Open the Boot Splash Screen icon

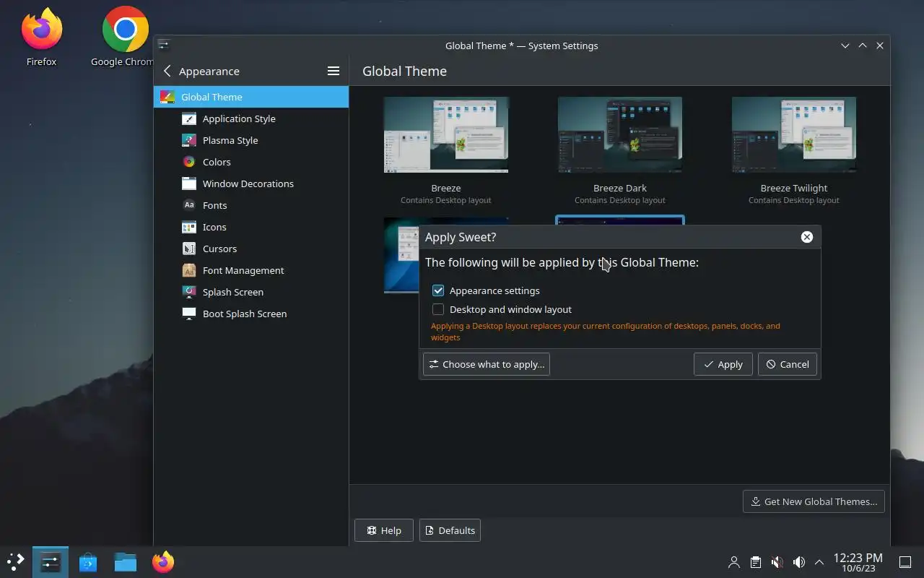tap(189, 314)
